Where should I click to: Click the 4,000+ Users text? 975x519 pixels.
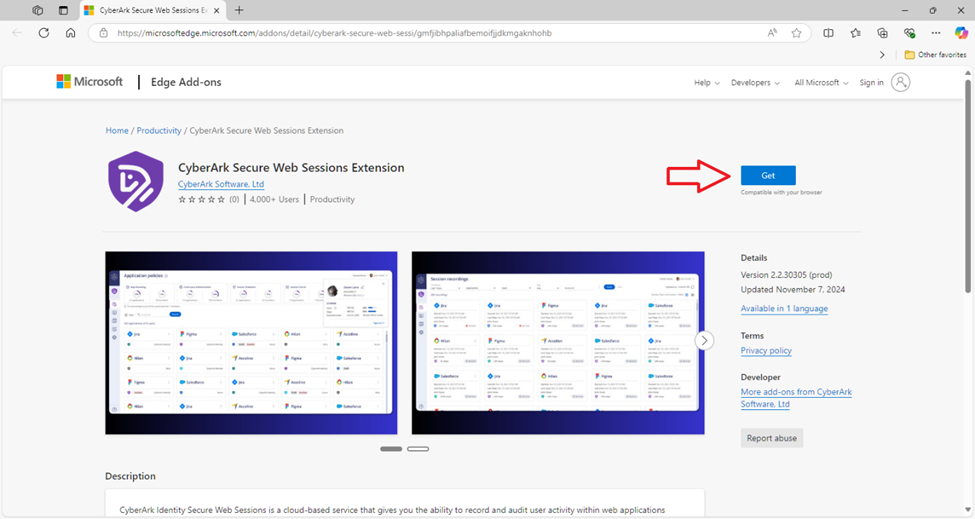pyautogui.click(x=274, y=200)
